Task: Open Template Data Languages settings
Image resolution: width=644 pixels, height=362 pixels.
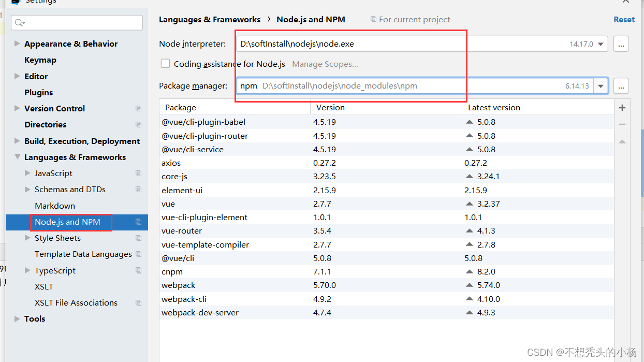Action: point(83,254)
